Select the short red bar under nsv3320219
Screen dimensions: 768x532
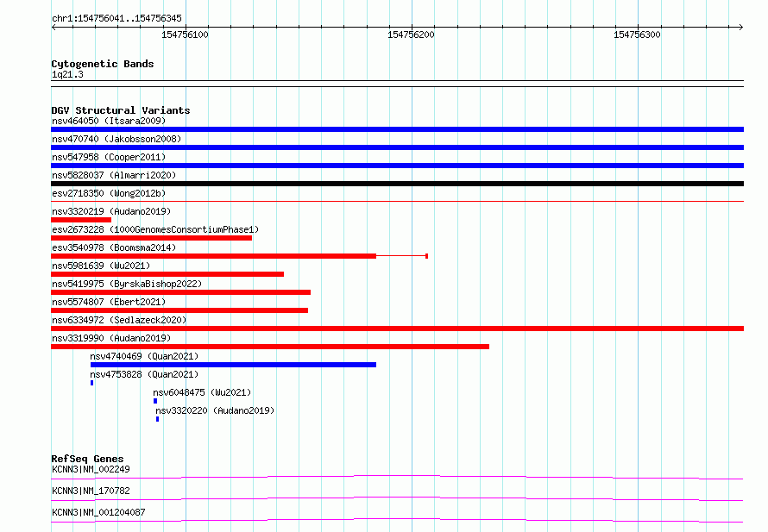(81, 220)
